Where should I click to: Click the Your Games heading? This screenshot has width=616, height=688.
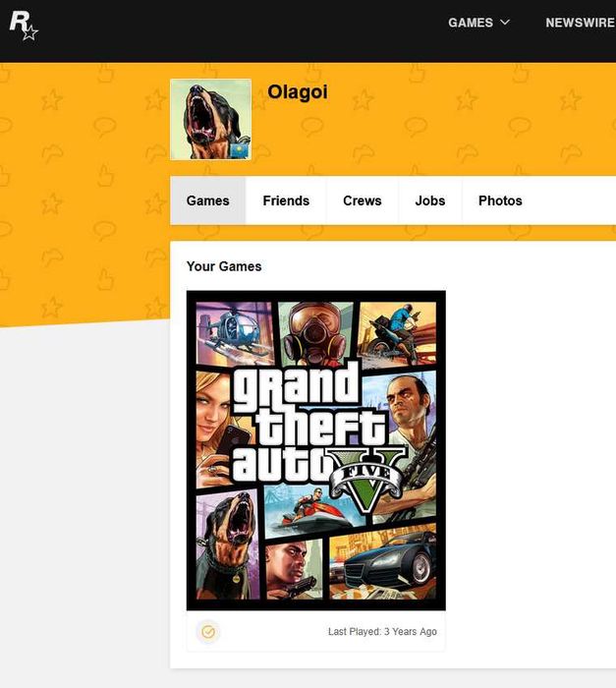(224, 266)
